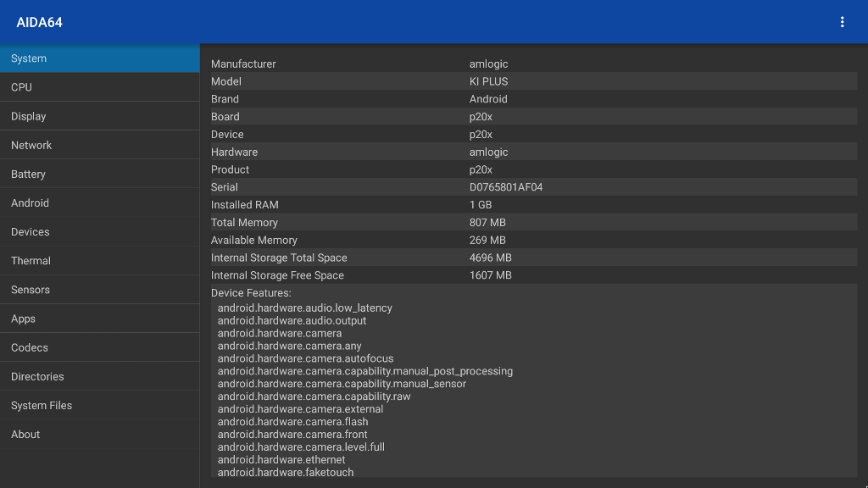This screenshot has width=868, height=488.
Task: Go to the Display section
Action: [100, 116]
